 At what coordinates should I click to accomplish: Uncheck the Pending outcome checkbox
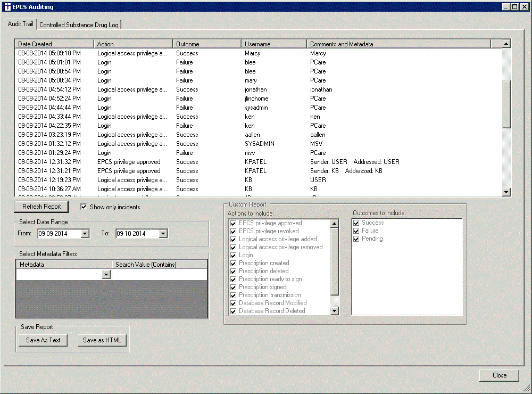point(356,239)
